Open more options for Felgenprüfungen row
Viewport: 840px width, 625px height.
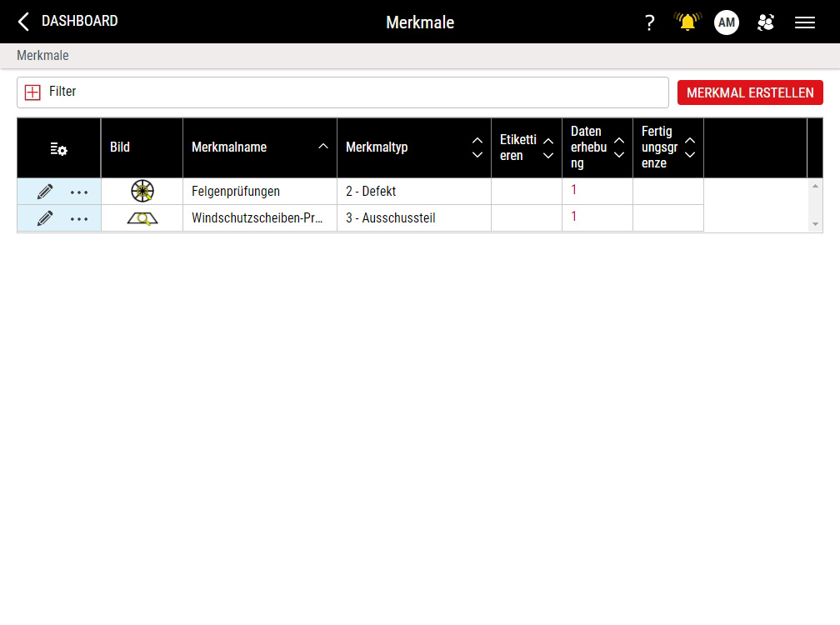coord(79,192)
